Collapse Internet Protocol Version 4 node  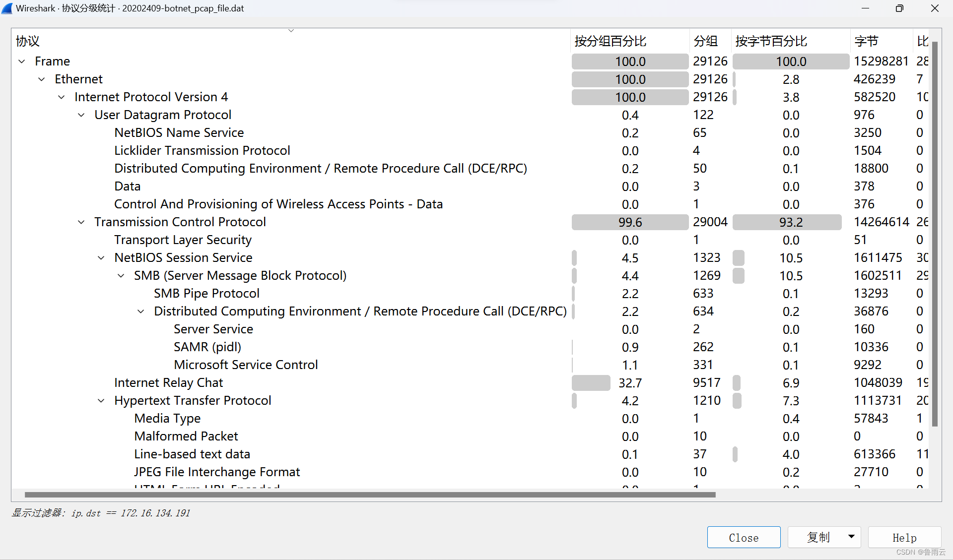(62, 97)
